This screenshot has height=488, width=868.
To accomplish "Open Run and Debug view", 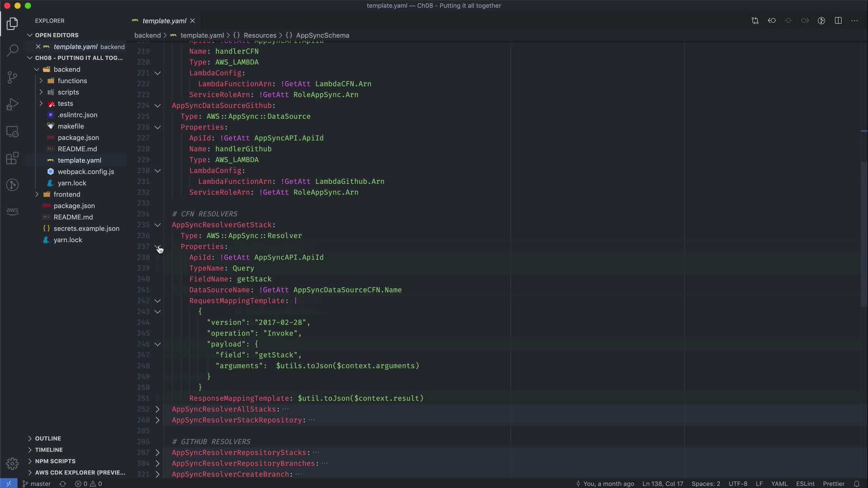I will pyautogui.click(x=12, y=104).
